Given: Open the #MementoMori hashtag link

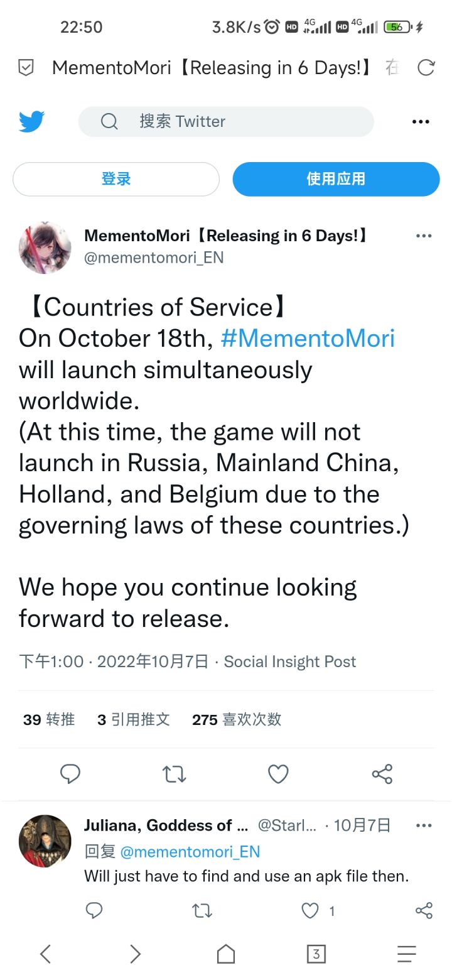Looking at the screenshot, I should pyautogui.click(x=308, y=339).
